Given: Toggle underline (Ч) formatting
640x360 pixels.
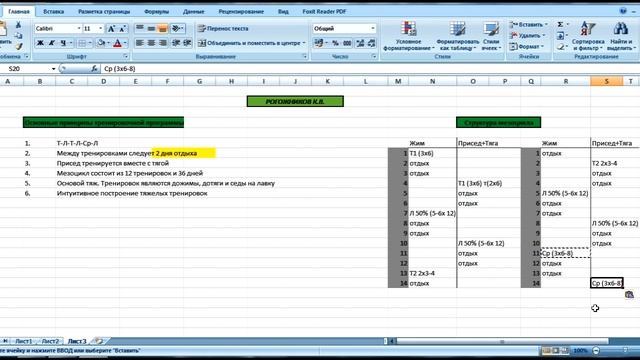Looking at the screenshot, I should tap(63, 43).
